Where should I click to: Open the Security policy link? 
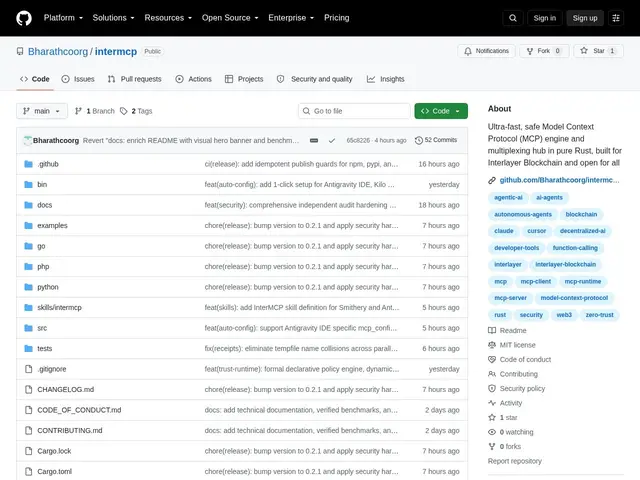click(517, 389)
